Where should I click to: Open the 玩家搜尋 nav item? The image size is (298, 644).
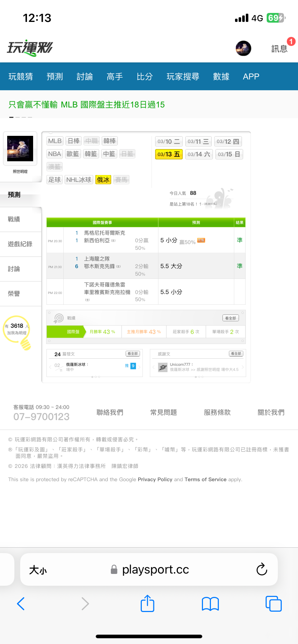click(183, 77)
